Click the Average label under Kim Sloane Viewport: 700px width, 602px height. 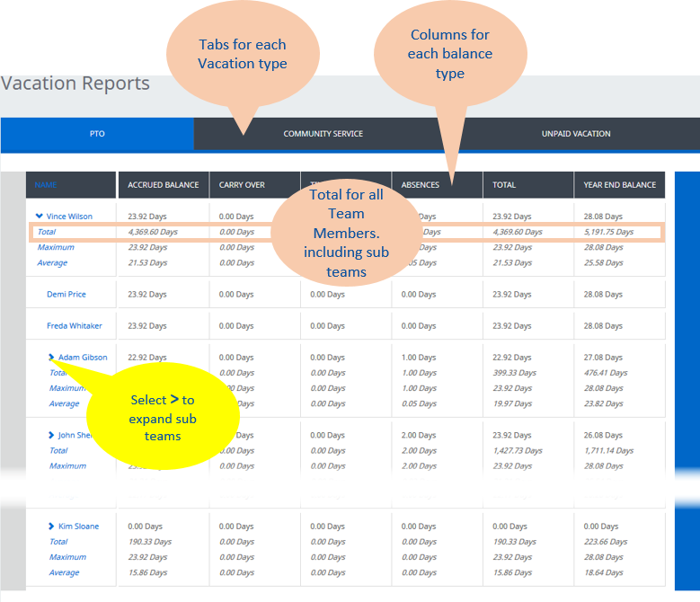64,573
